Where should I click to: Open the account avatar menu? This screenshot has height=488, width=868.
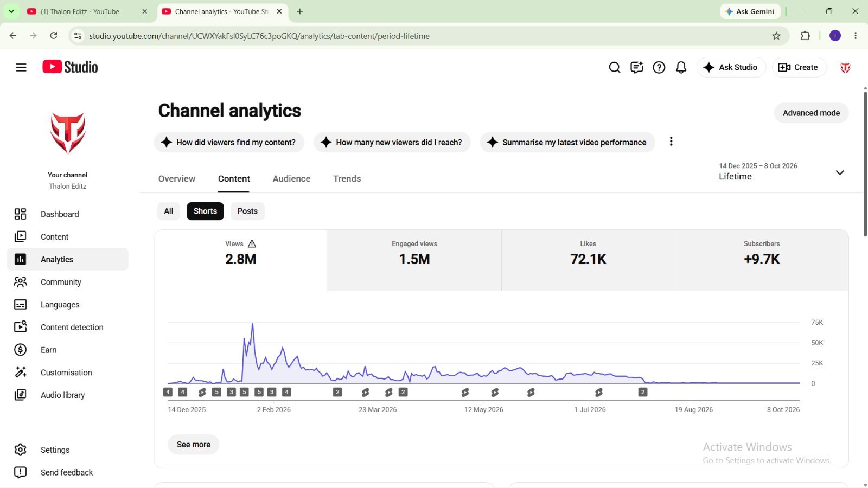845,67
